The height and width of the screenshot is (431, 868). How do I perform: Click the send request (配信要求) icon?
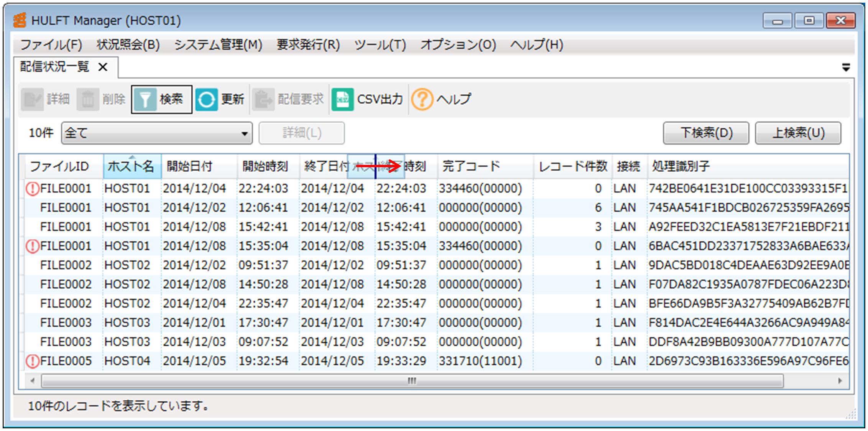[x=263, y=99]
